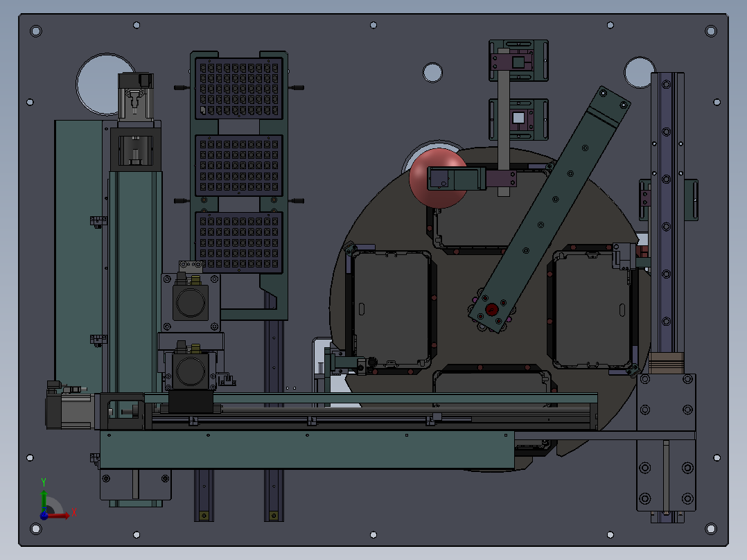Select the gripper head holding the red sphere
747x560 pixels.
coord(457,179)
